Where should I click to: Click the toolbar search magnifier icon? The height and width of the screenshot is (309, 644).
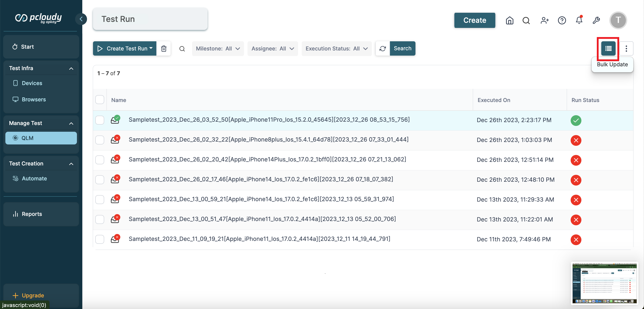tap(182, 49)
